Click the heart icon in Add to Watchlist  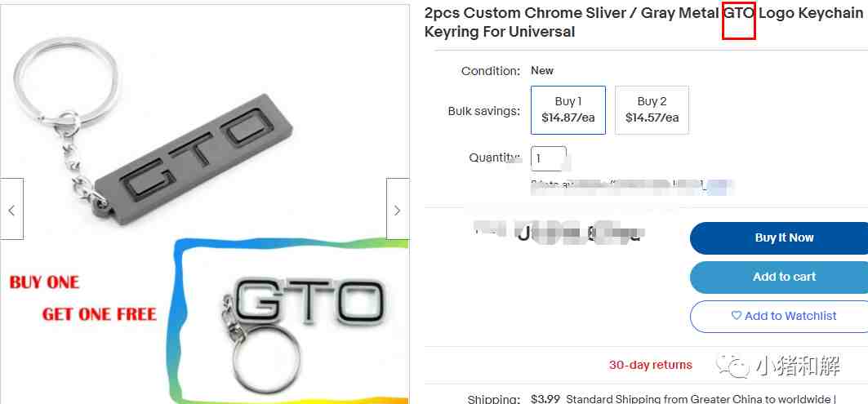736,316
